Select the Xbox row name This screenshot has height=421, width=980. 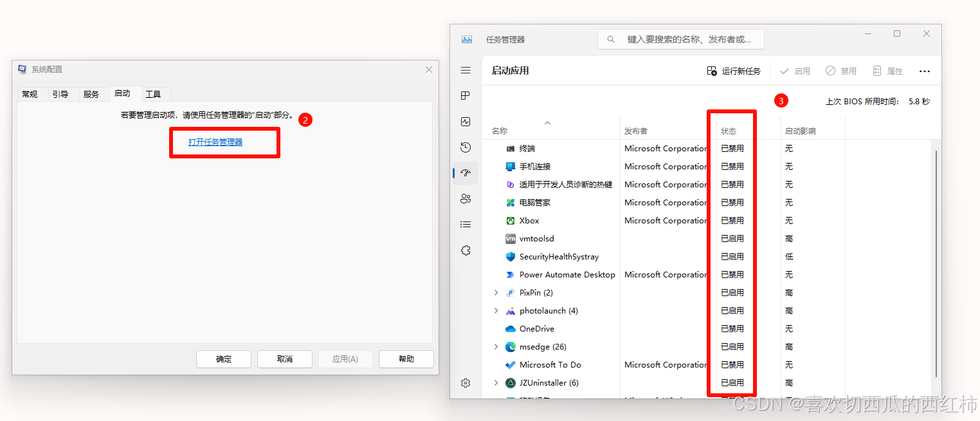(529, 221)
